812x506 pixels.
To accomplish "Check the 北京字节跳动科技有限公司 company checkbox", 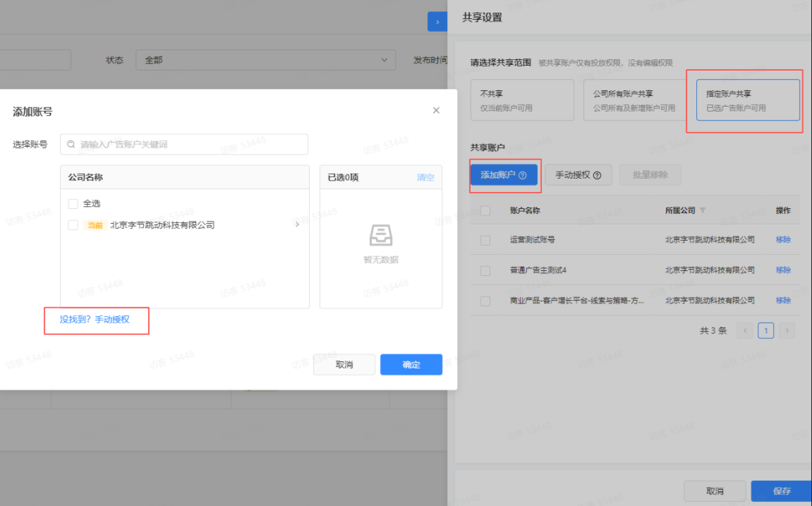I will (73, 225).
